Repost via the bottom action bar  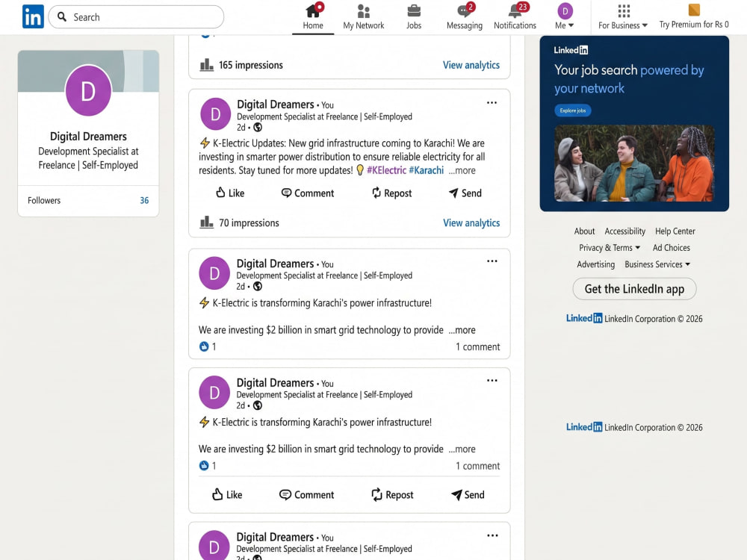click(391, 495)
